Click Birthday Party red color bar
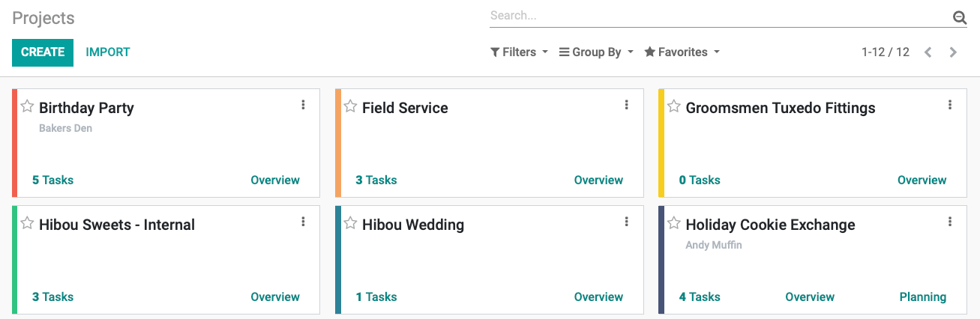 pos(14,143)
